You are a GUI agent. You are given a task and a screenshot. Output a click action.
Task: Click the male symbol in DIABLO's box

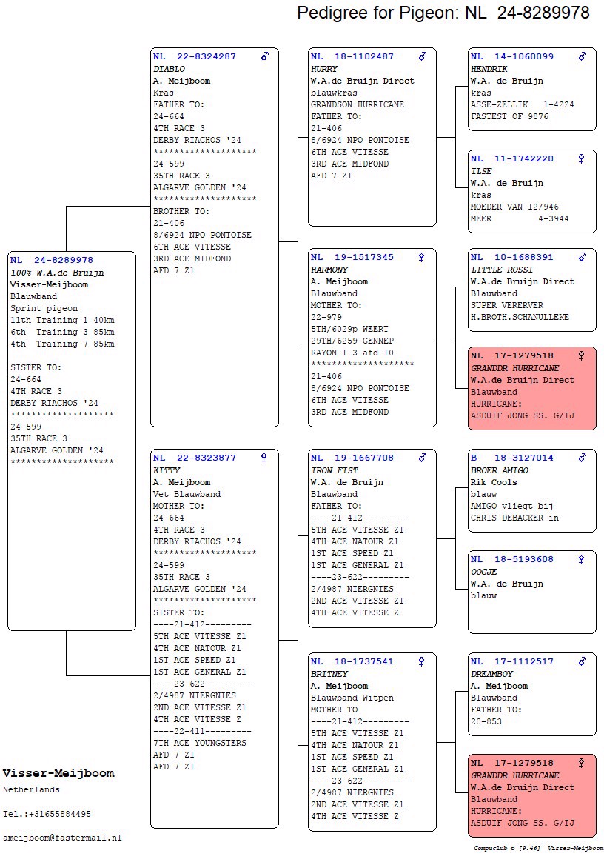[265, 56]
